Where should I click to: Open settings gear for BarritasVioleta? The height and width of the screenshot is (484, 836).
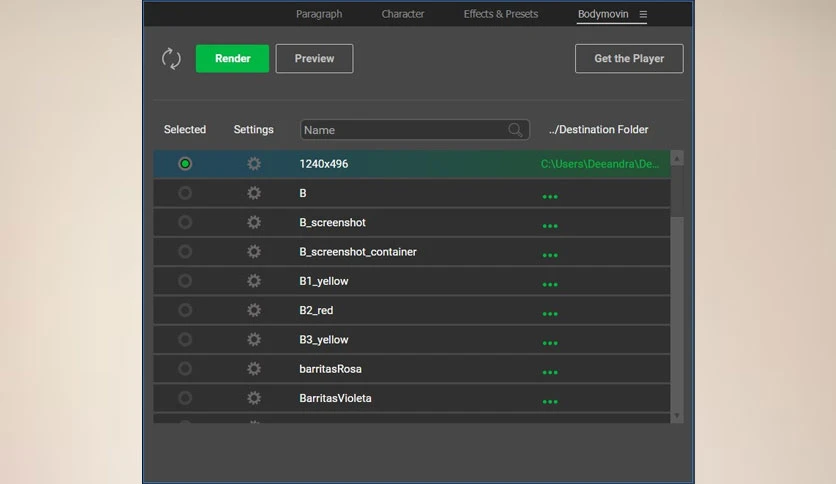[x=254, y=398]
